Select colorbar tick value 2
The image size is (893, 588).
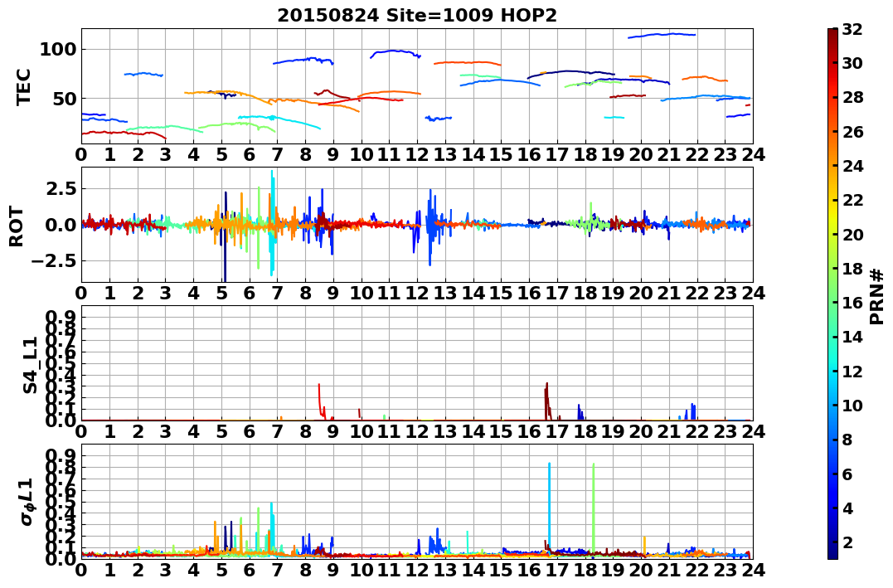(847, 542)
